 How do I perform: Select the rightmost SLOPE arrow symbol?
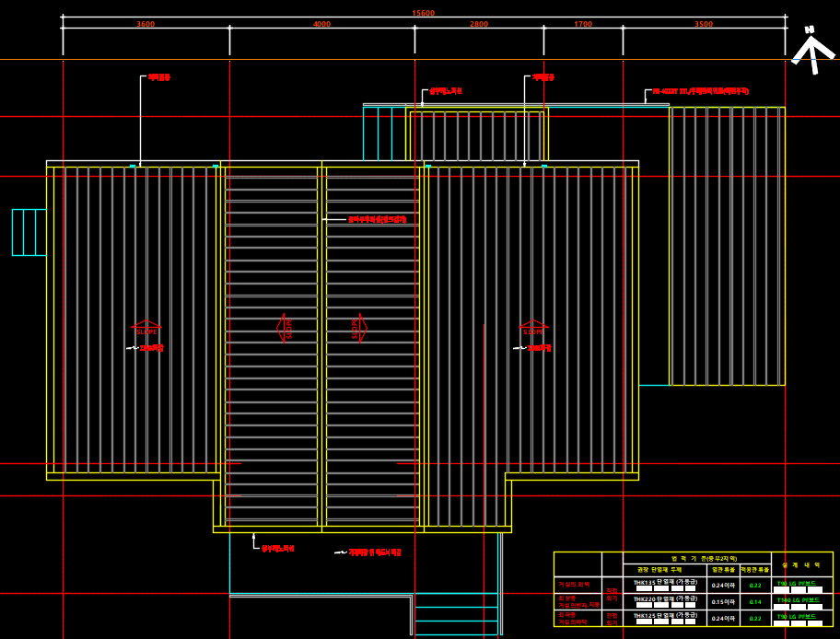(533, 328)
